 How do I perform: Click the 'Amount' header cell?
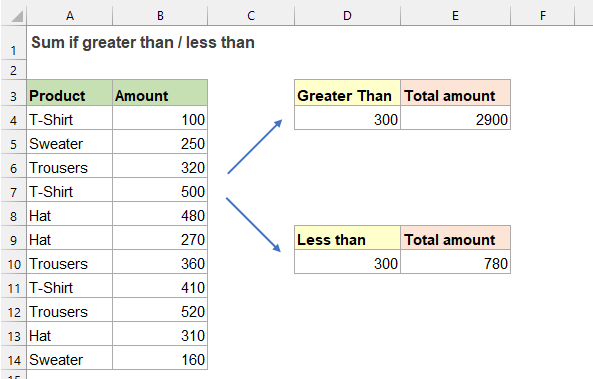click(160, 93)
